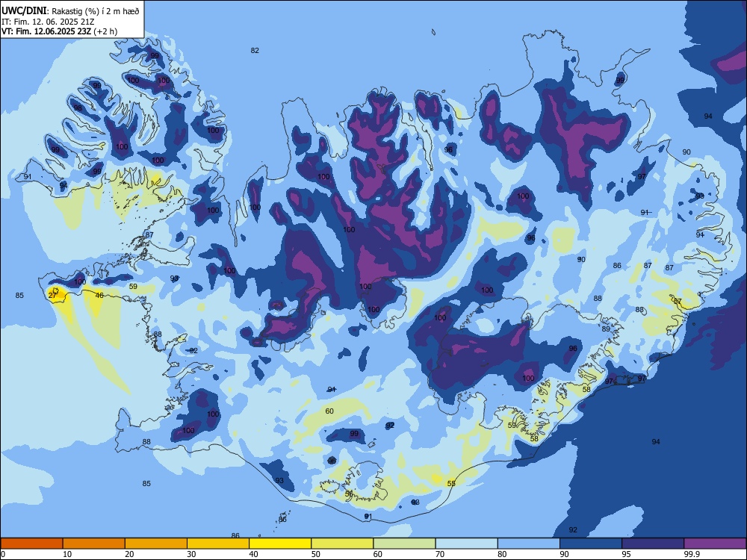This screenshot has width=747, height=560.
Task: Click the dark orange 0–10 legend swatch
Action: point(32,544)
